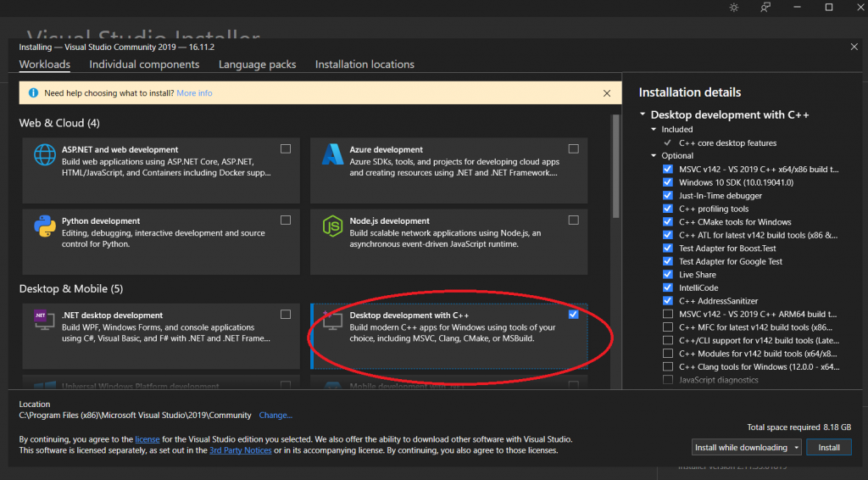Click the Python development logo icon
The height and width of the screenshot is (480, 868).
(44, 226)
